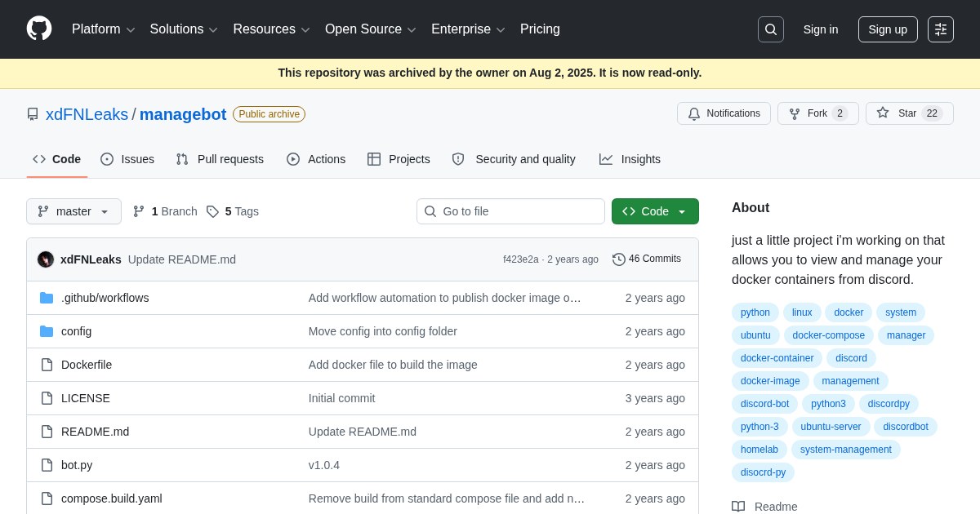Click the file icon for bot.py
The image size is (980, 514).
pyautogui.click(x=47, y=465)
